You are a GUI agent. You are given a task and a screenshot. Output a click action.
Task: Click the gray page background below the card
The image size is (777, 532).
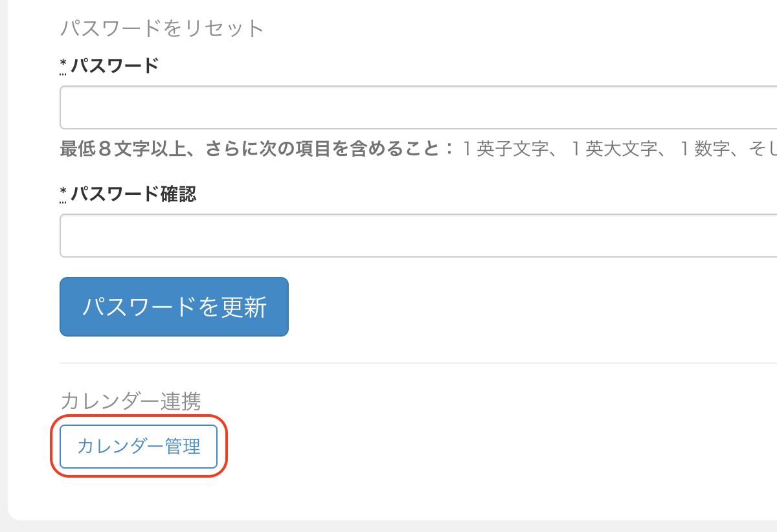point(388,526)
